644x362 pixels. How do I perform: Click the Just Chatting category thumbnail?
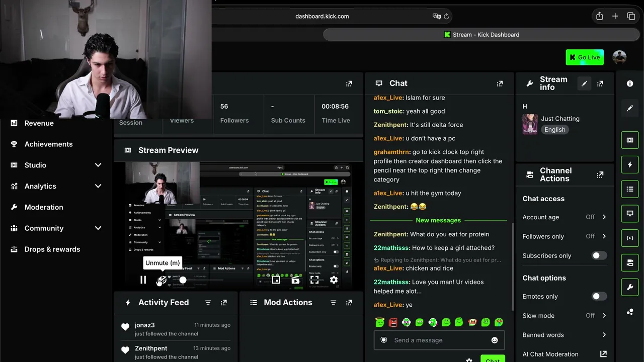click(x=530, y=124)
